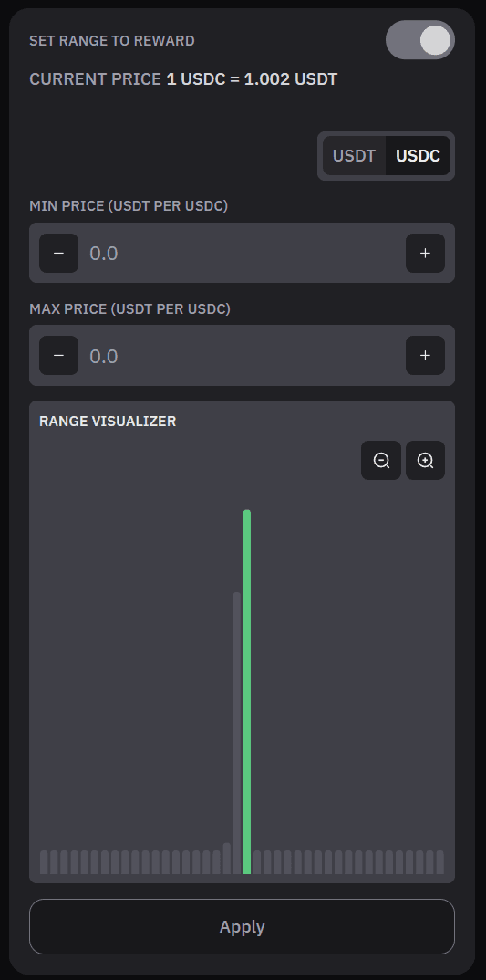Decrease min price with minus button
This screenshot has height=980, width=486.
(58, 253)
